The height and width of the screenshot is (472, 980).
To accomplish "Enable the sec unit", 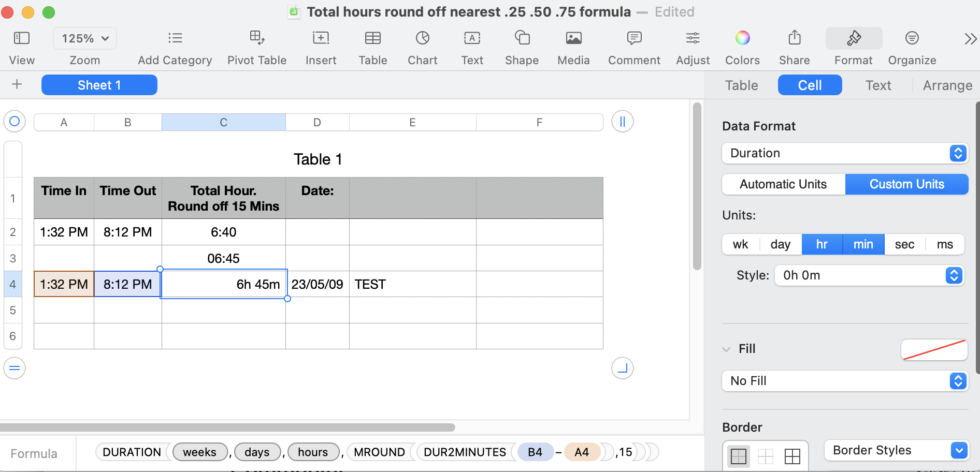I will (x=904, y=244).
